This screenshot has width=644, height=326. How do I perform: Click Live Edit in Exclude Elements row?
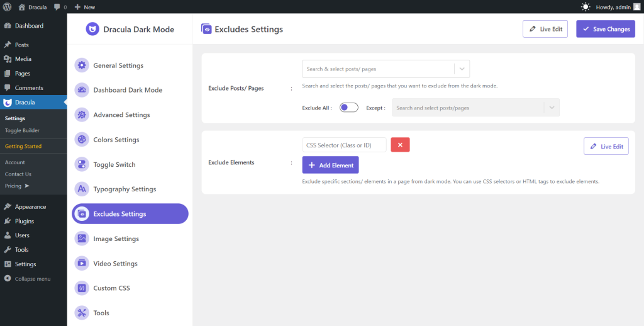606,146
